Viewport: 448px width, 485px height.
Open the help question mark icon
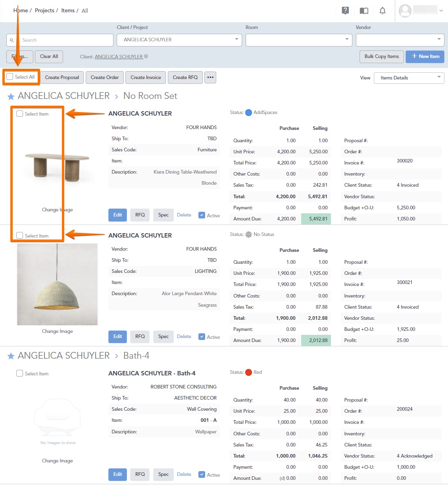pyautogui.click(x=345, y=11)
